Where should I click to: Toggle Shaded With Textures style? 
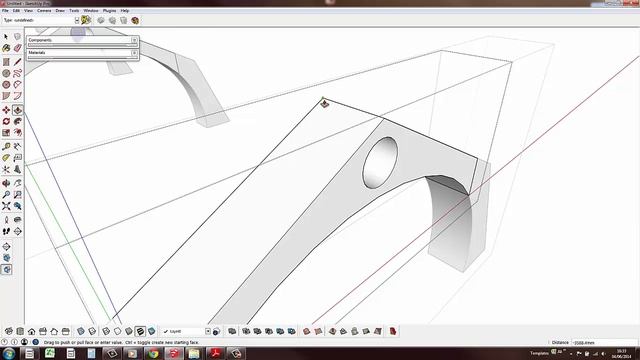140,331
